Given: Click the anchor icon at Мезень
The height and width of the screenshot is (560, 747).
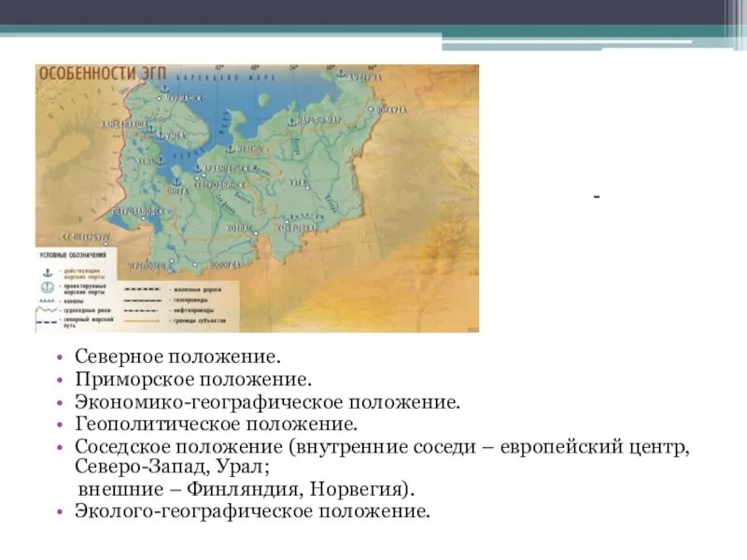Looking at the screenshot, I should pos(231,149).
